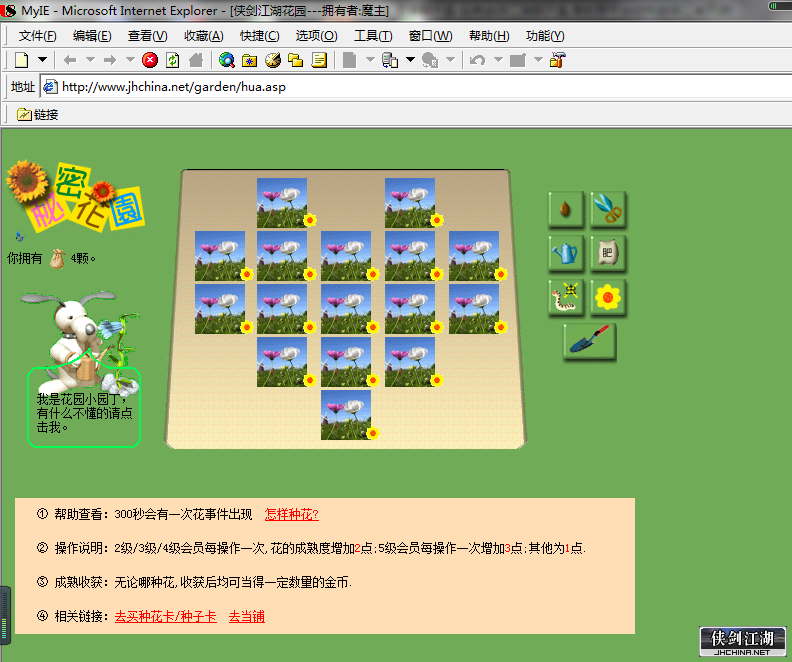Click the 300秒会有一次花事件出现 text
Viewport: 792px width, 662px height.
(183, 515)
